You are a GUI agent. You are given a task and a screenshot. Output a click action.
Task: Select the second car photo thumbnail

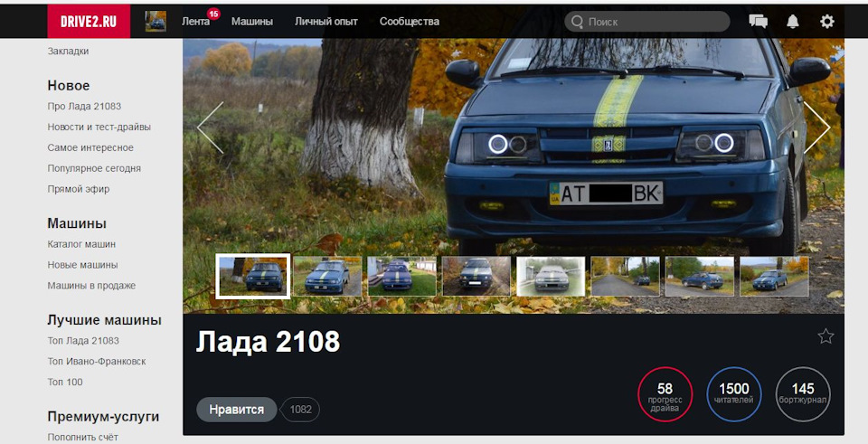327,276
